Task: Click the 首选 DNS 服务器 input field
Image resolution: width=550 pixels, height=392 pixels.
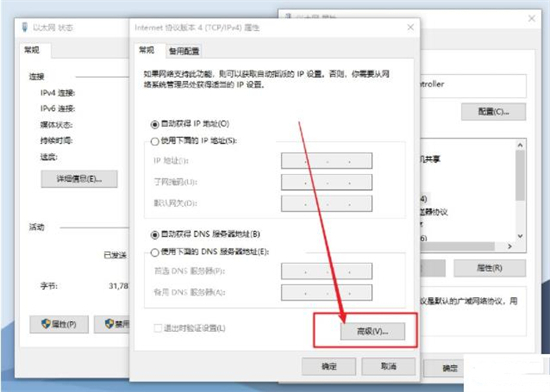Action: [327, 271]
